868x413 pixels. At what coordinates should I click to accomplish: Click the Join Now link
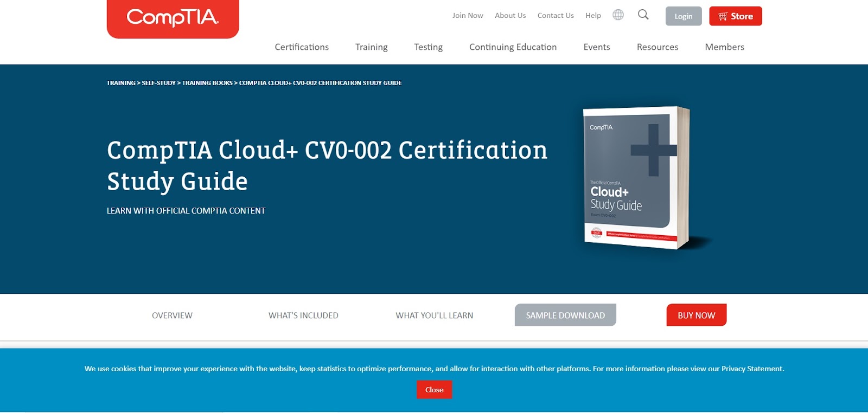(x=468, y=16)
